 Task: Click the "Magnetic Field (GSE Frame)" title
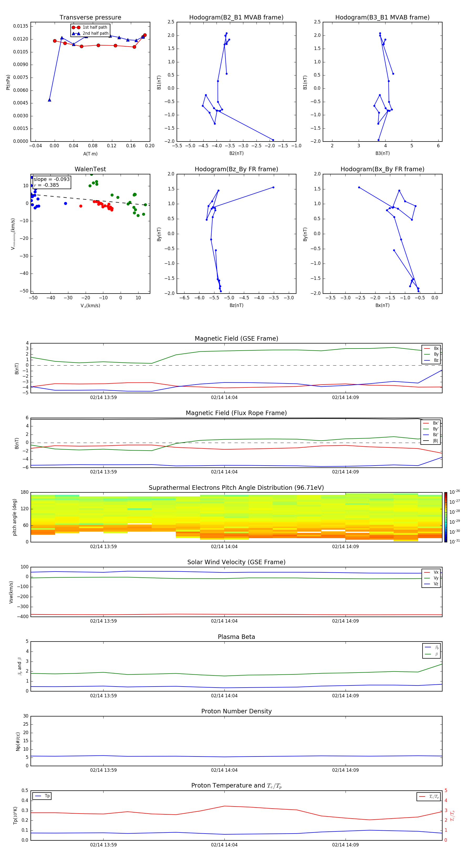[x=236, y=339]
